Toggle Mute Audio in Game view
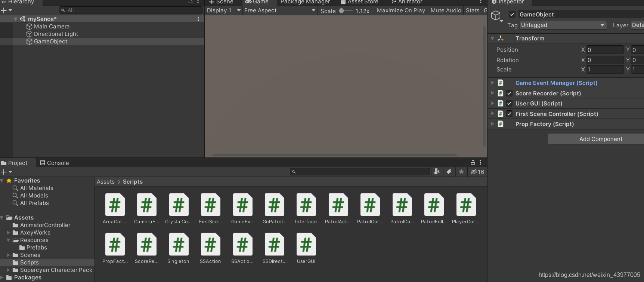644x282 pixels. 446,10
